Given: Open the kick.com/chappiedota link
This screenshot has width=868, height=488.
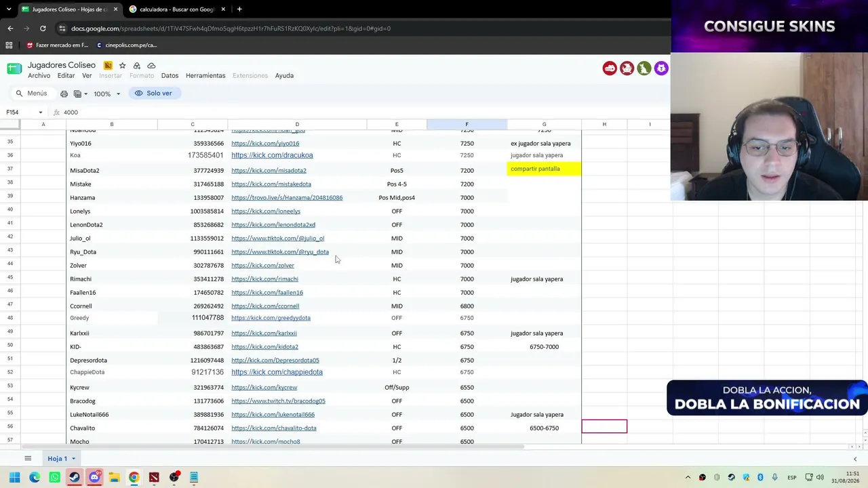Looking at the screenshot, I should pyautogui.click(x=277, y=372).
